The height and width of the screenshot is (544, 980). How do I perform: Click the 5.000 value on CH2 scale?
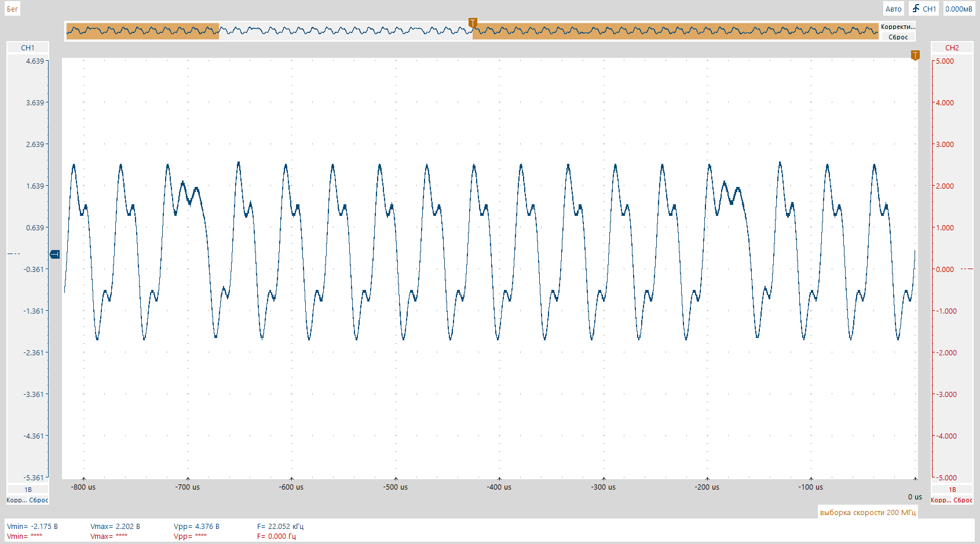(x=945, y=61)
